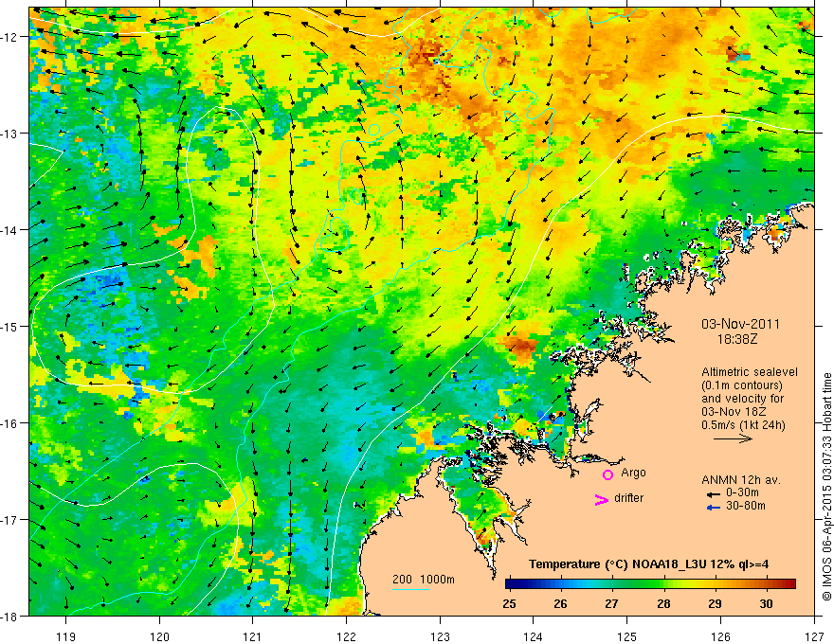834x644 pixels.
Task: Click the blue 30-80m ANMN arrow symbol
Action: pyautogui.click(x=714, y=508)
